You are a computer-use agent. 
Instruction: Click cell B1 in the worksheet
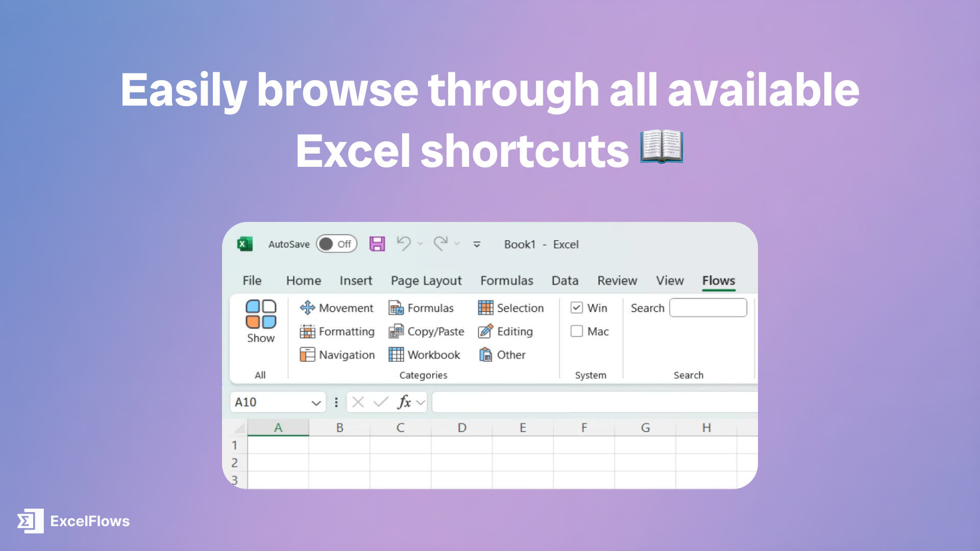339,445
